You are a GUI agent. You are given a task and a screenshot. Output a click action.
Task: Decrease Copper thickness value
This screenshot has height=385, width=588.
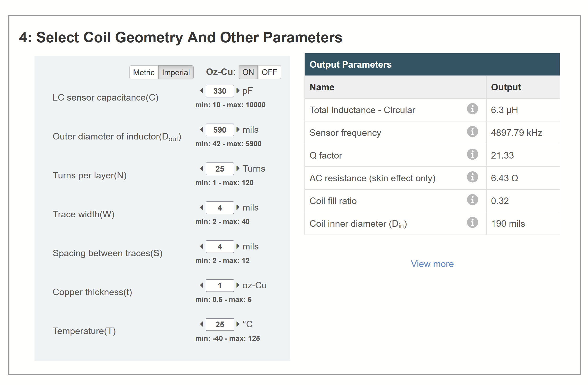click(x=202, y=285)
